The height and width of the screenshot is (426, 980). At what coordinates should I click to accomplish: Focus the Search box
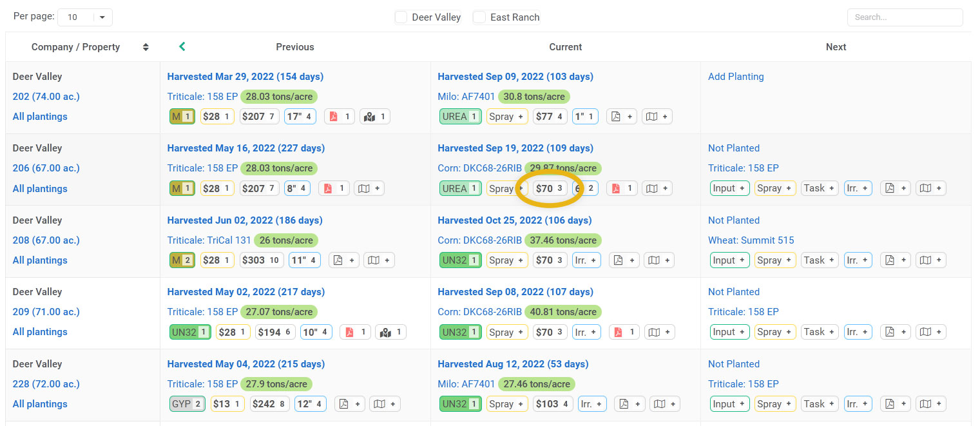[x=905, y=17]
